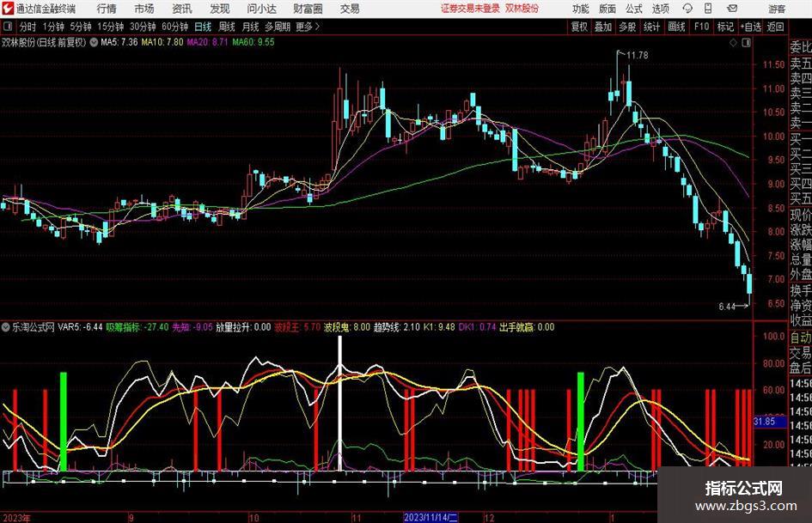The height and width of the screenshot is (523, 812).
Task: Switch to the 1分钟 period tab
Action: pyautogui.click(x=52, y=27)
